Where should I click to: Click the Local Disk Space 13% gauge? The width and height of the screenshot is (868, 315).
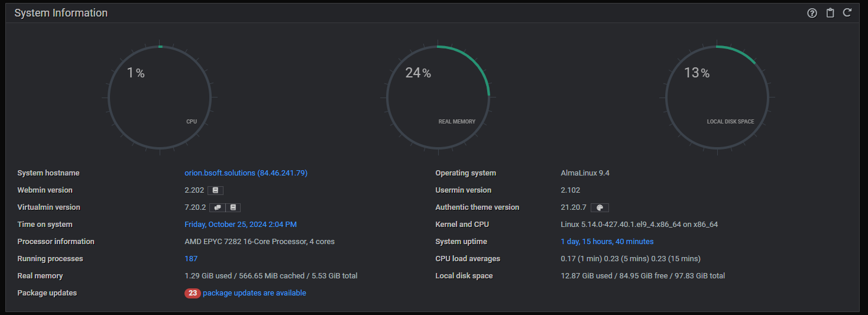[x=717, y=97]
